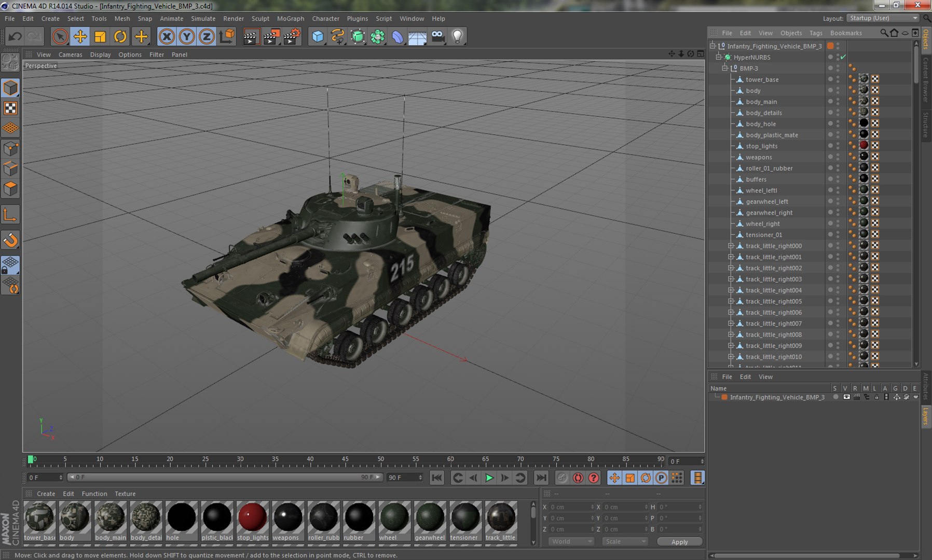Image resolution: width=932 pixels, height=560 pixels.
Task: Open the Plugins menu
Action: tap(357, 18)
